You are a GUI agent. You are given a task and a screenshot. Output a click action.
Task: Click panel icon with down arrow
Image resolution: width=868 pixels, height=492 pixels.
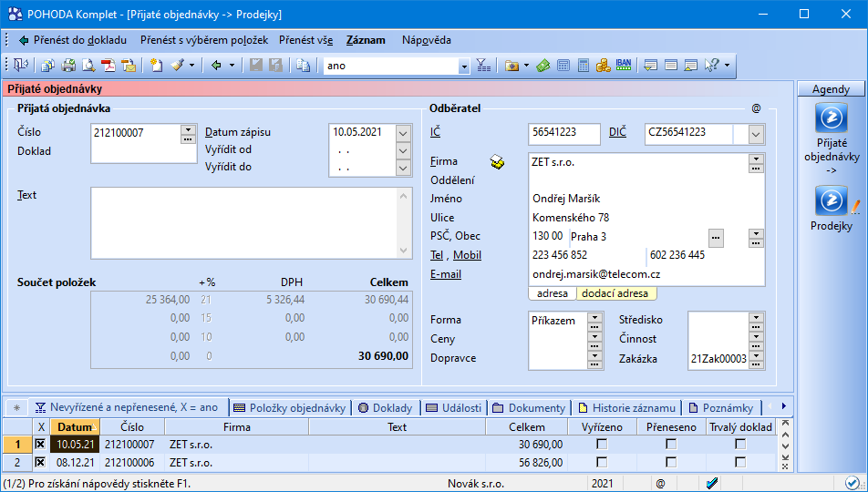pyautogui.click(x=650, y=66)
